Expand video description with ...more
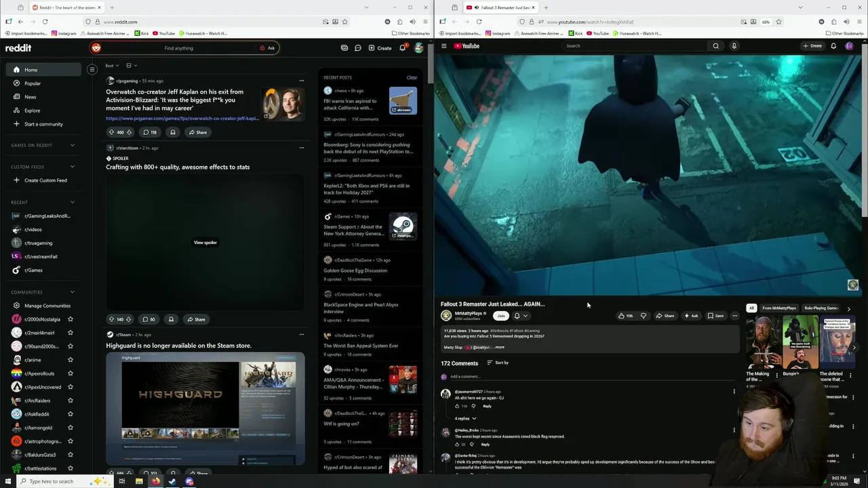Image resolution: width=868 pixels, height=488 pixels. [498, 347]
